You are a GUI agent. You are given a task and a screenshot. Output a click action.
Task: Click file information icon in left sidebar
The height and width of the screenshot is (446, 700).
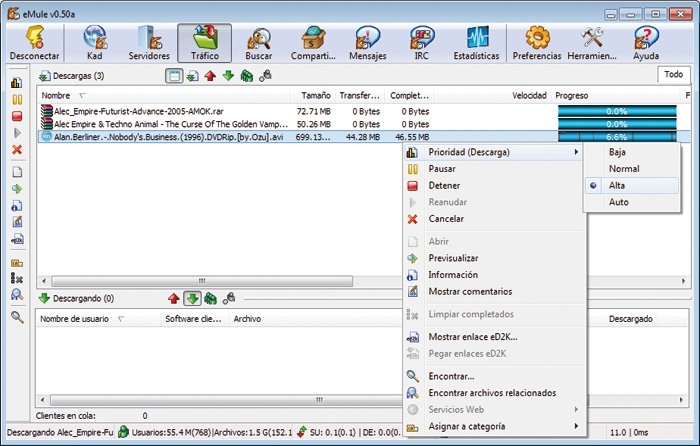pyautogui.click(x=17, y=205)
